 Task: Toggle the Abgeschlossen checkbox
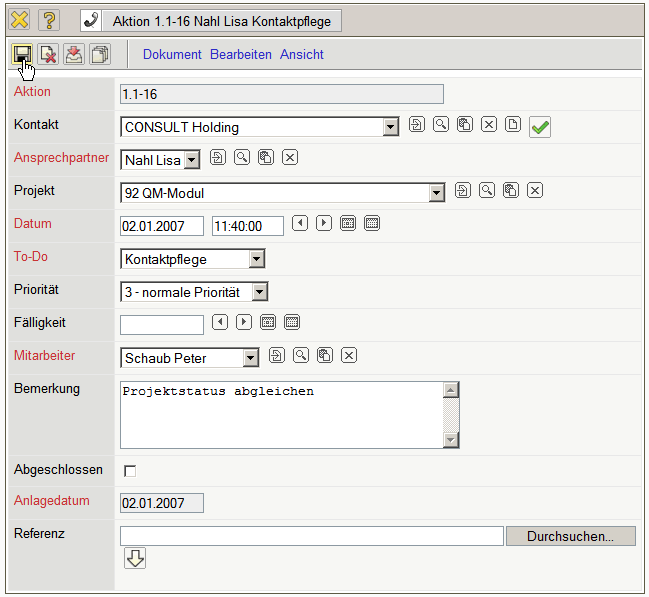click(129, 470)
